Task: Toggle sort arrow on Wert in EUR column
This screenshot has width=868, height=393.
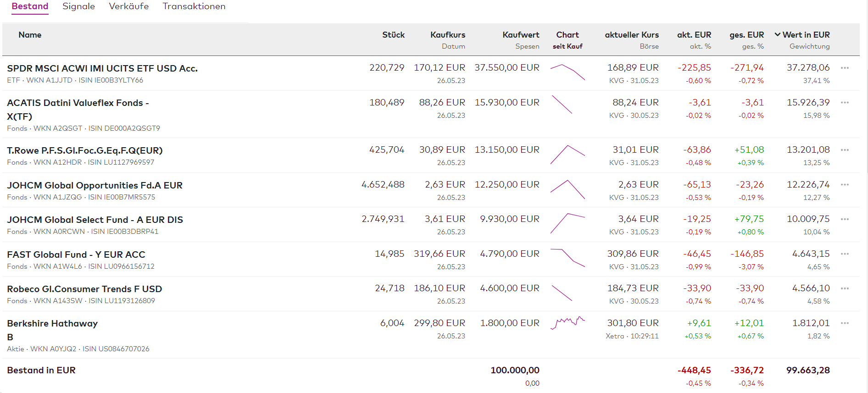Action: coord(778,35)
